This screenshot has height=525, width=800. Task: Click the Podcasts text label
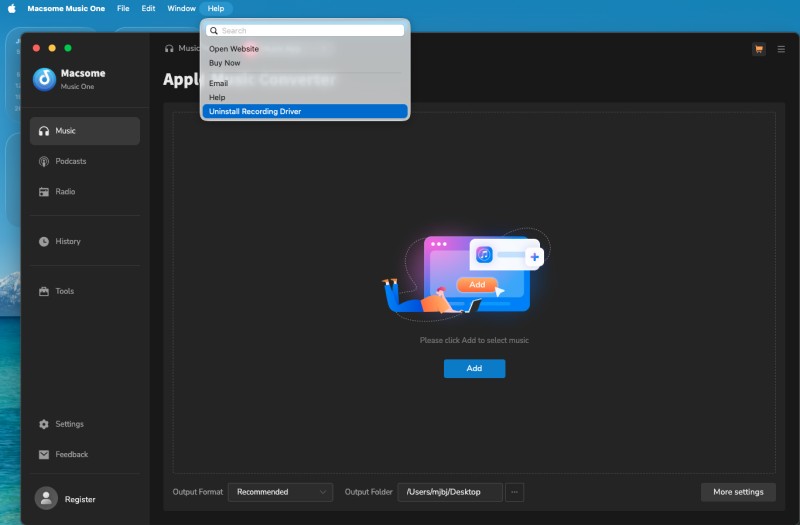point(71,161)
